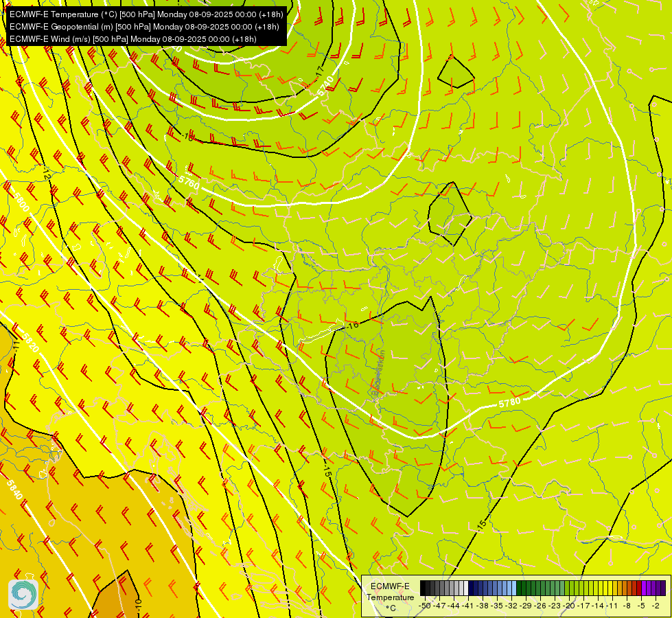Click the 5840 geopotential contour label

(14, 490)
